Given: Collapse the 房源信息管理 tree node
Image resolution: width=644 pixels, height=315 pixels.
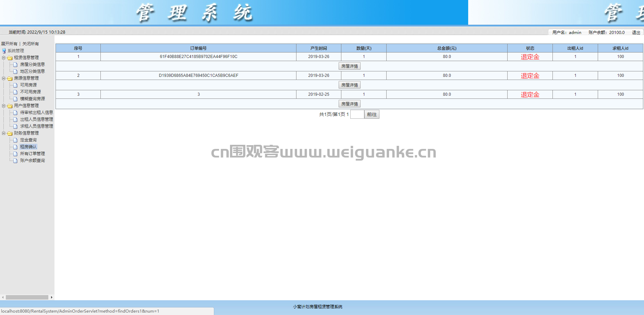Looking at the screenshot, I should (3, 78).
